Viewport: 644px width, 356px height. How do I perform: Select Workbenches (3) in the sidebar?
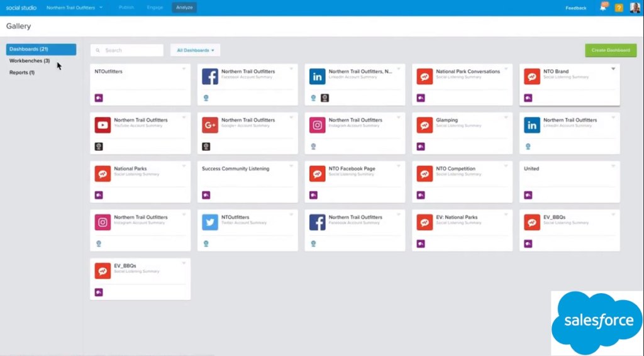coord(30,61)
